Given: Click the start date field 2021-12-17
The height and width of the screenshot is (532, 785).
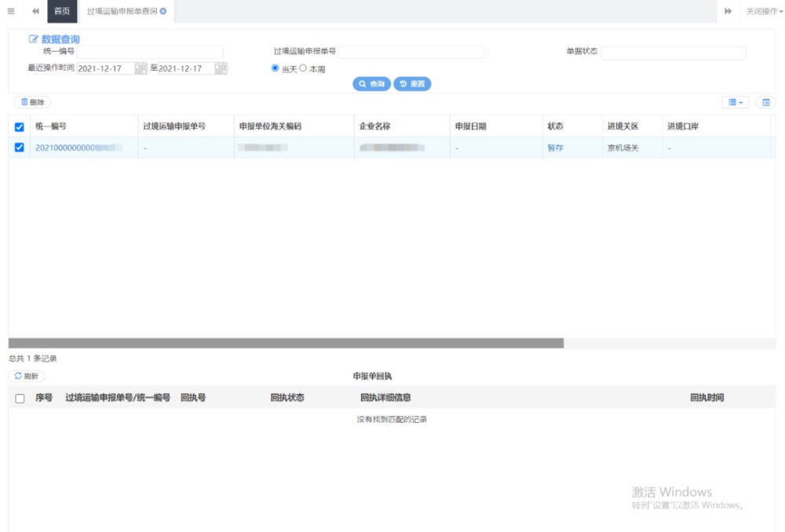Looking at the screenshot, I should point(106,68).
